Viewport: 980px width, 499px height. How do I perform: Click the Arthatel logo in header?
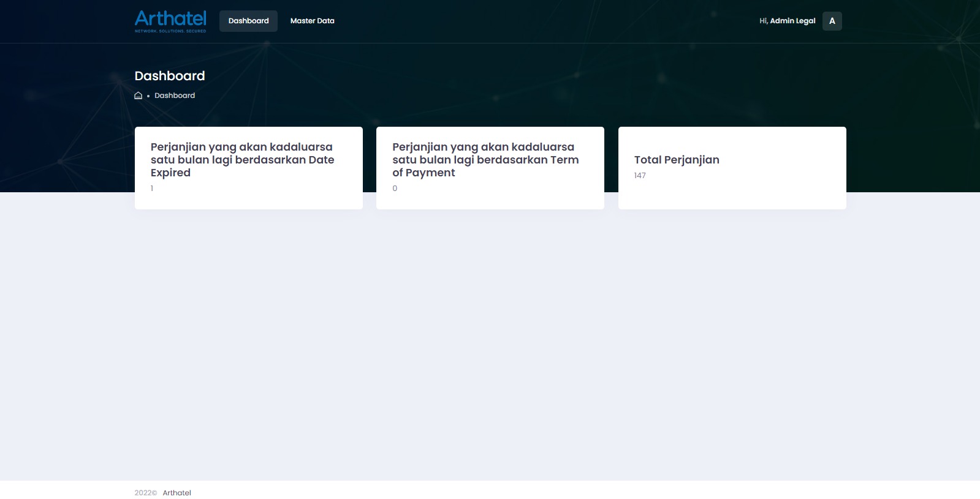[x=170, y=18]
